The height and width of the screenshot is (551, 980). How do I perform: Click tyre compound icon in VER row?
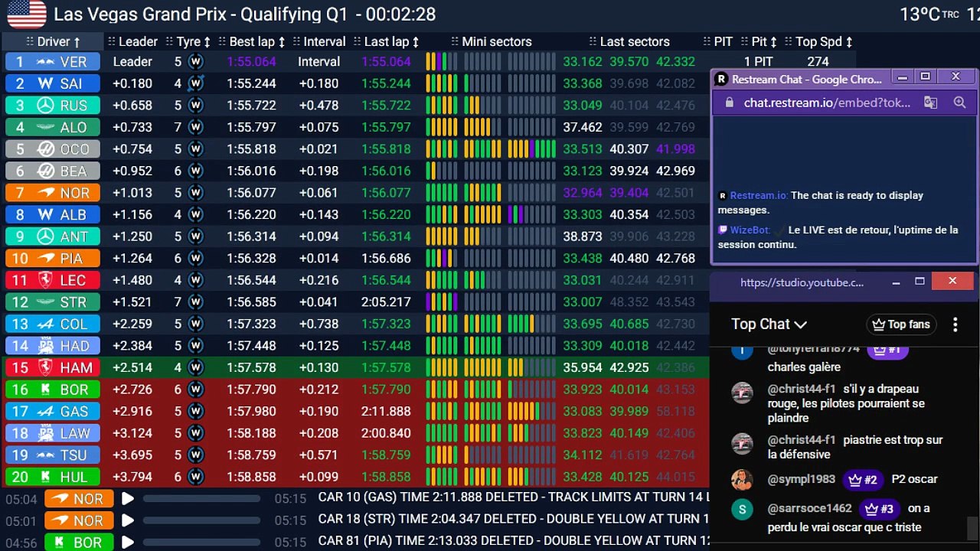196,61
